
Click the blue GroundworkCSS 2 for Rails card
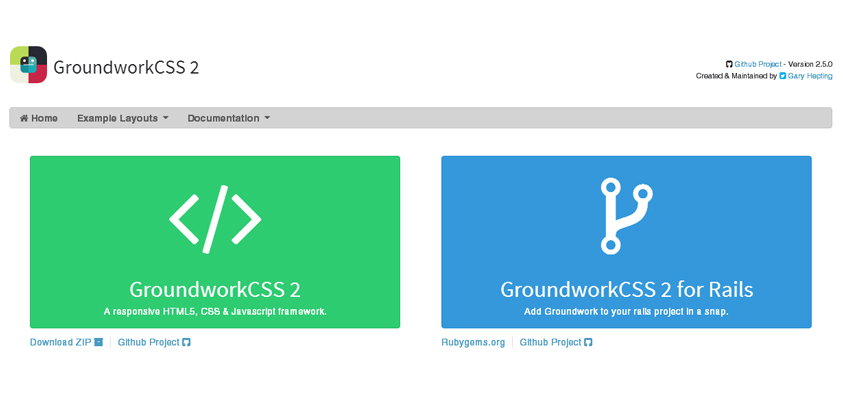tap(626, 242)
